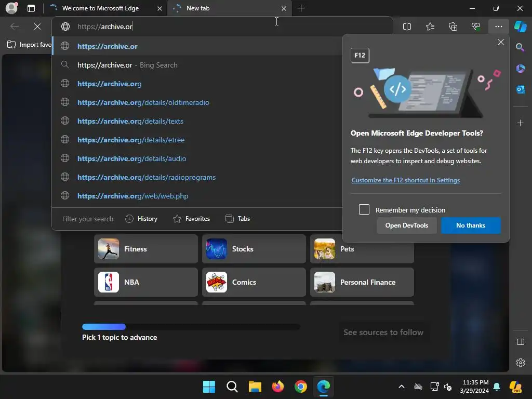Open Copilot preview in taskbar
This screenshot has width=532, height=399.
tap(515, 387)
